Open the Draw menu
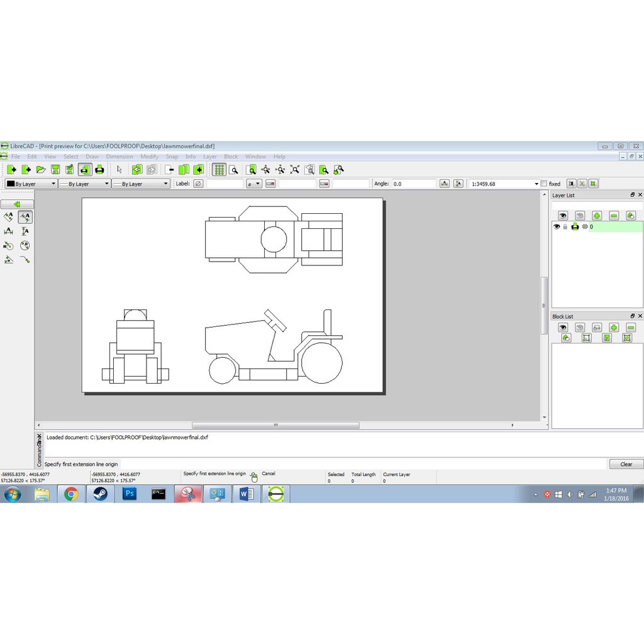The height and width of the screenshot is (644, 644). 92,157
